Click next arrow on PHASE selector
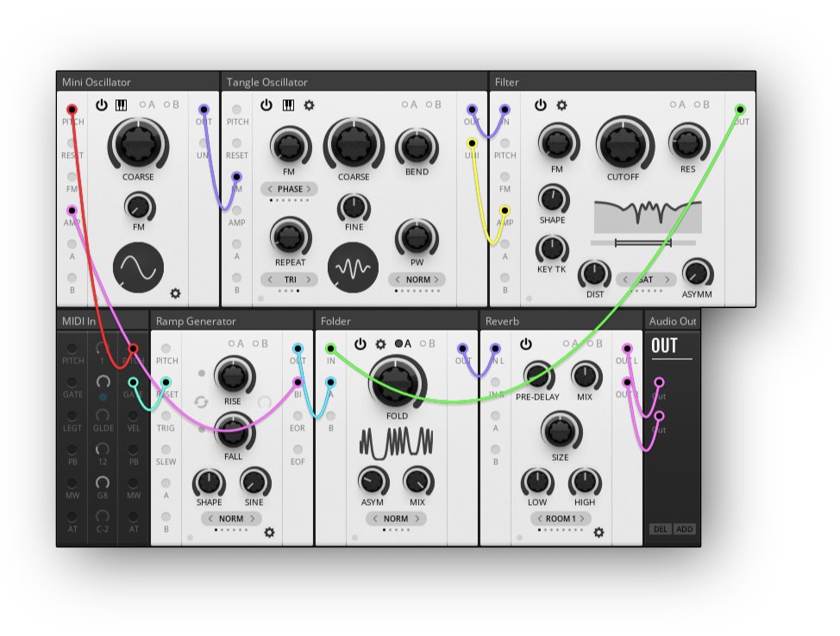840x636 pixels. 309,189
